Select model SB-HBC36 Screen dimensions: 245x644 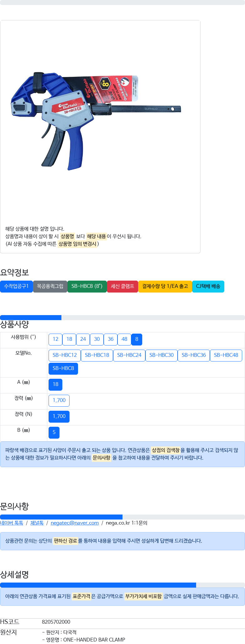click(x=194, y=355)
